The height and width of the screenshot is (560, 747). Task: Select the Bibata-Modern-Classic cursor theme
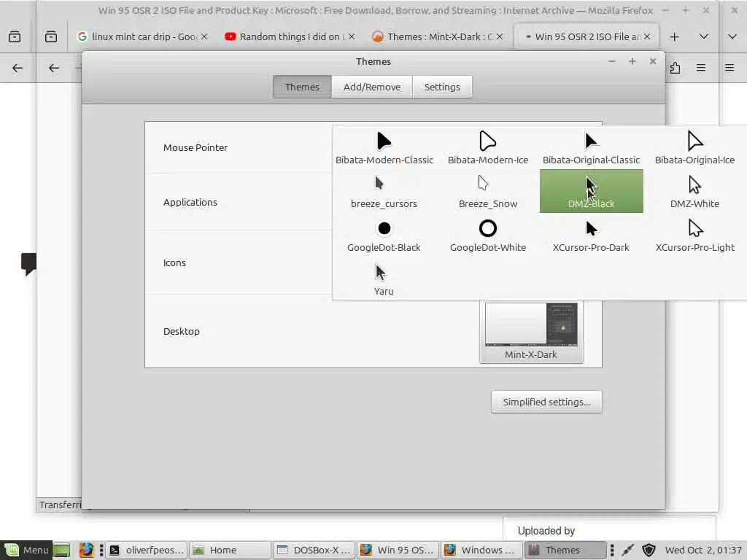click(x=384, y=147)
